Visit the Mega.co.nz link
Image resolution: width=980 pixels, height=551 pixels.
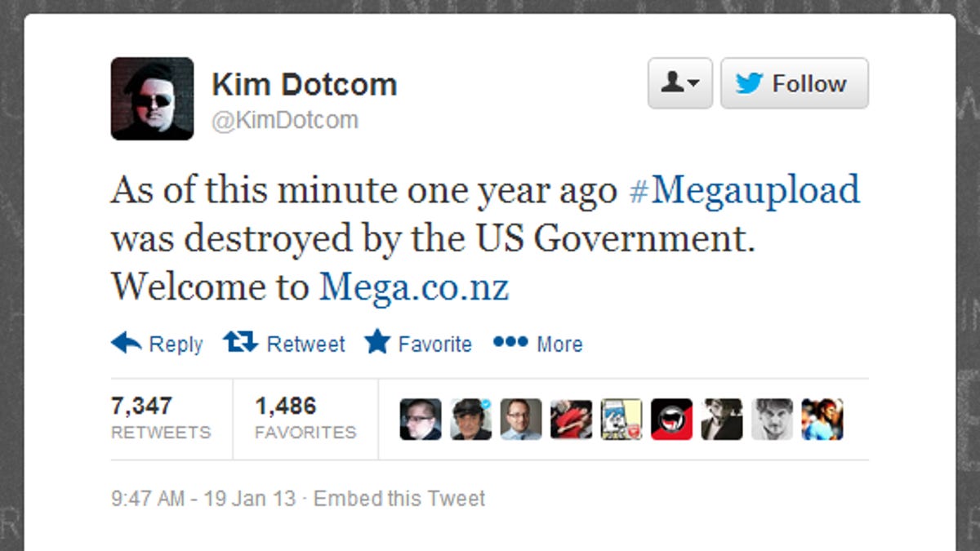pos(413,287)
